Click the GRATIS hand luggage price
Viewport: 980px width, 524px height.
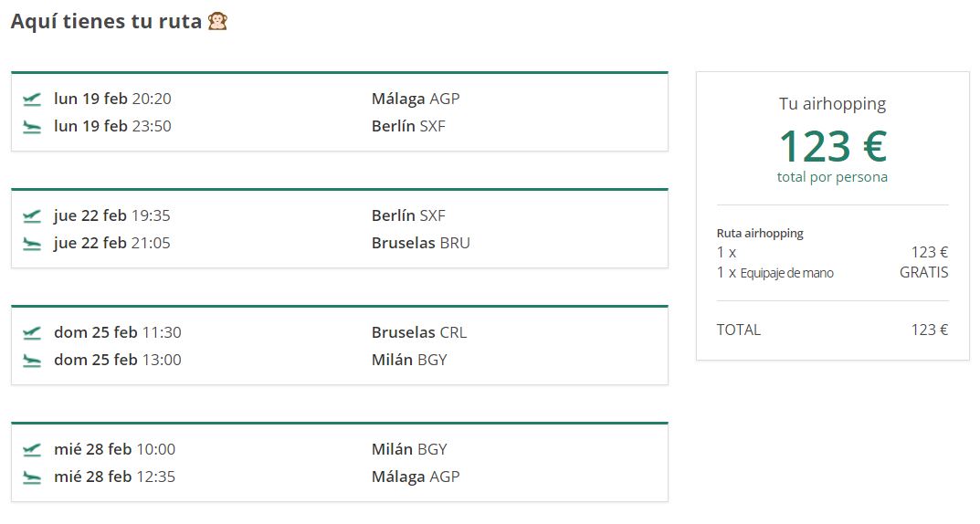tap(923, 272)
